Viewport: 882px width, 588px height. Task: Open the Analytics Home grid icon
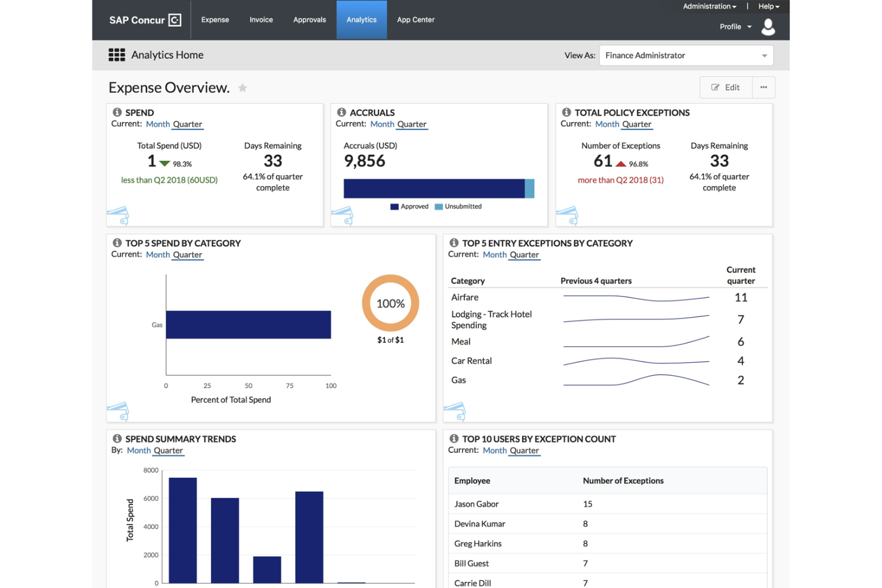pyautogui.click(x=117, y=54)
